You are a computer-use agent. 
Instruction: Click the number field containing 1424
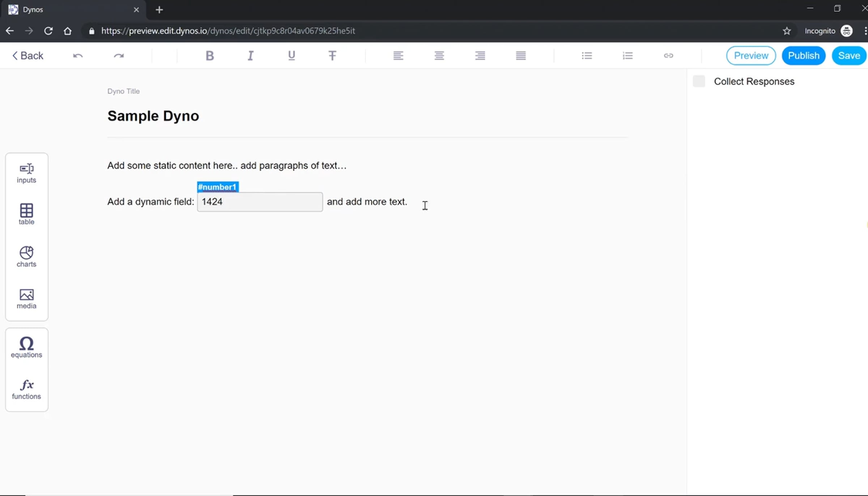click(260, 202)
